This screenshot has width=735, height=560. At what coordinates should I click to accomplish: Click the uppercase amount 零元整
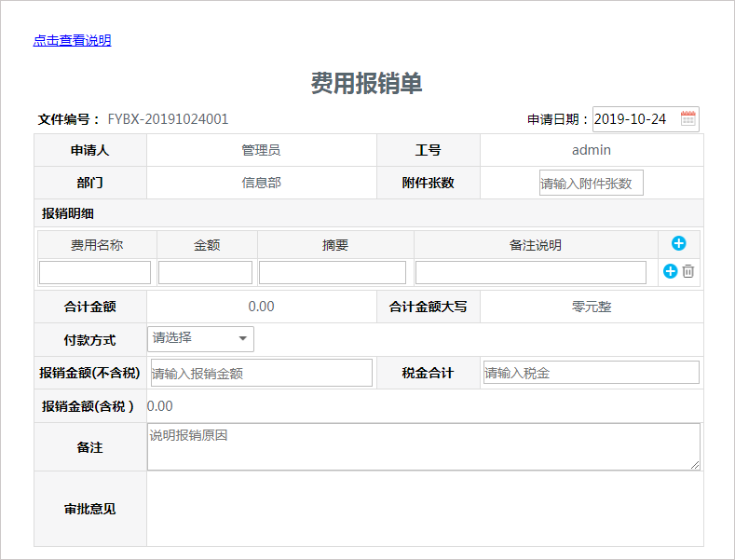click(592, 307)
